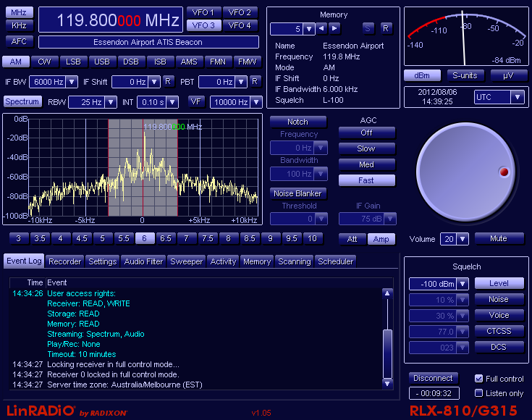Select FMW mode
This screenshot has height=420, width=532.
pyautogui.click(x=248, y=62)
